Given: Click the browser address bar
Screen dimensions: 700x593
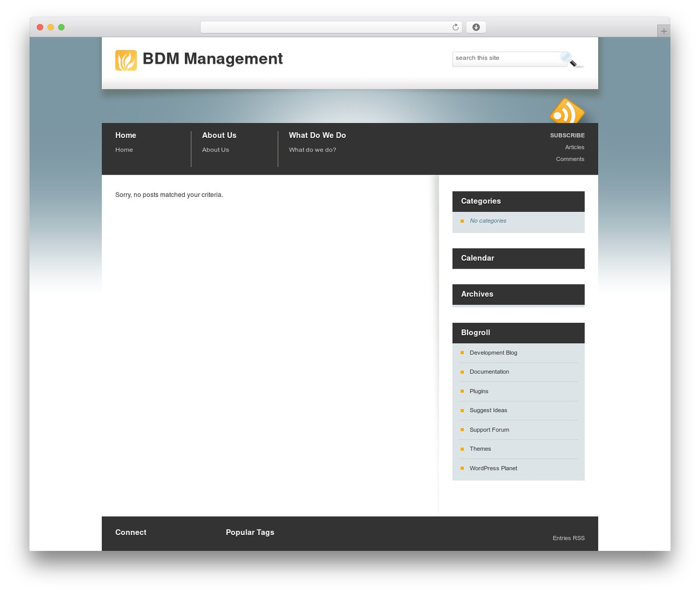Looking at the screenshot, I should 331,27.
